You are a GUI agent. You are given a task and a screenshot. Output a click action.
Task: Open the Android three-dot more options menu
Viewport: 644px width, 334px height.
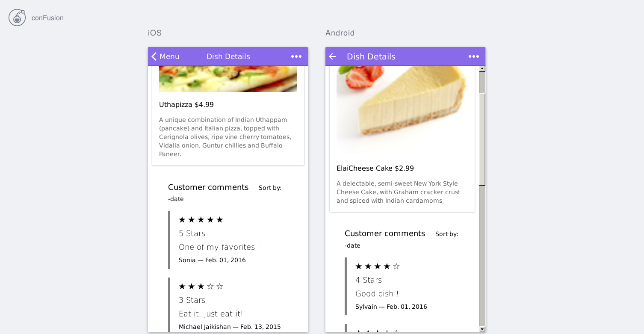tap(474, 56)
